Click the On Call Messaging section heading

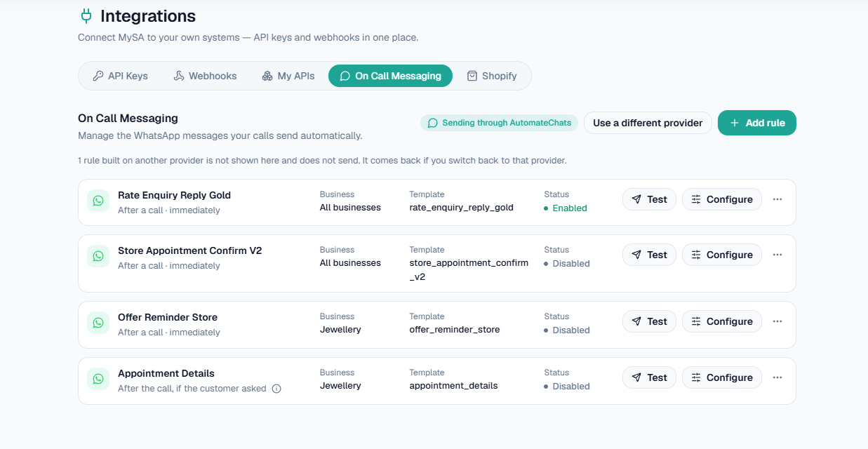click(128, 119)
